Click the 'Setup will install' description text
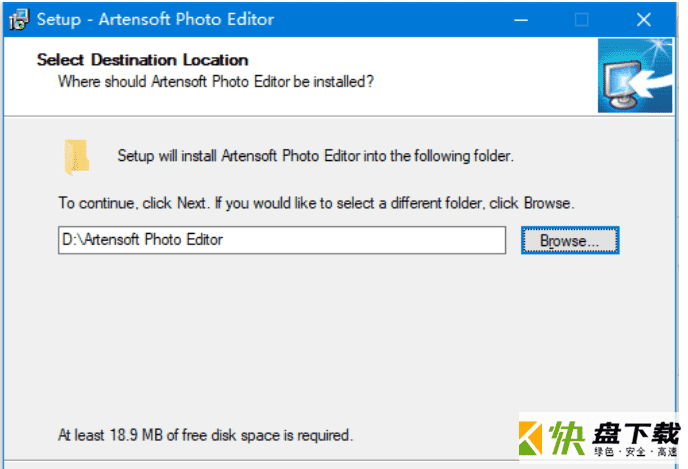 click(315, 156)
